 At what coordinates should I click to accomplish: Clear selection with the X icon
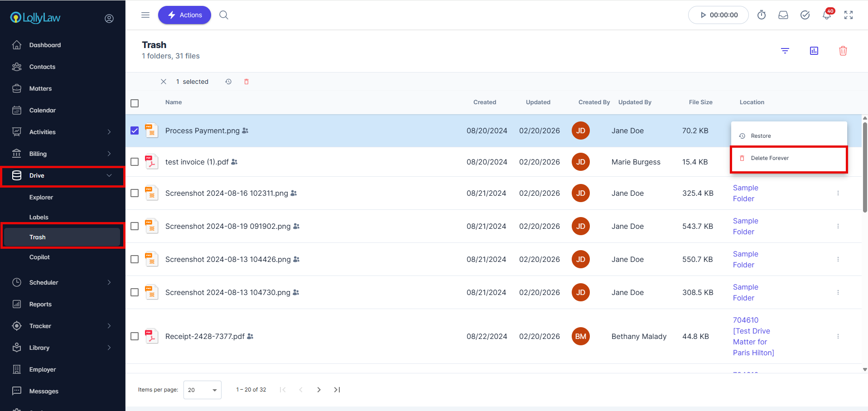[x=164, y=82]
